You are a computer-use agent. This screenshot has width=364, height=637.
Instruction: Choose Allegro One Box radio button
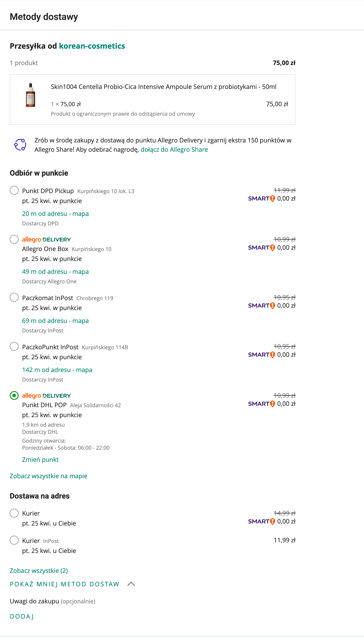(14, 239)
